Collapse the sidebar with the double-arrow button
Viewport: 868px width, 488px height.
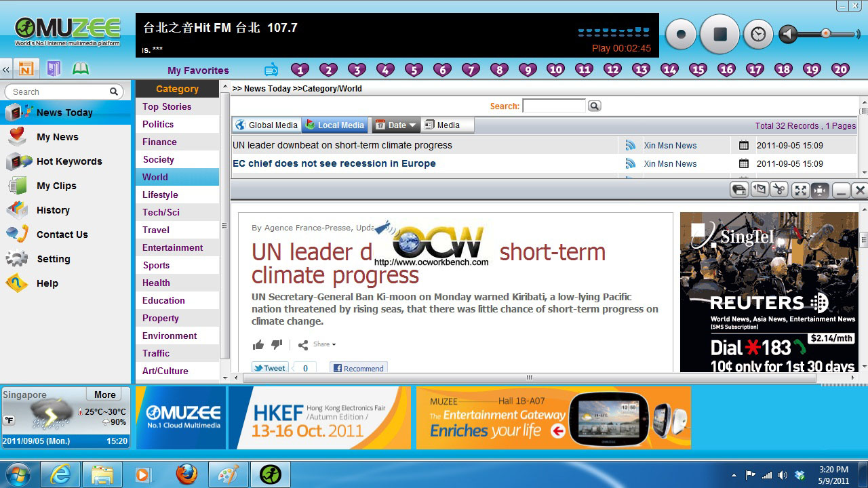tap(6, 69)
